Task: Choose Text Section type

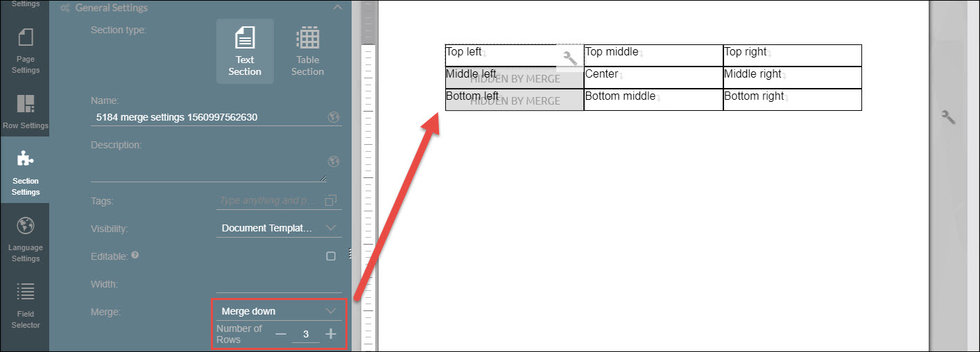Action: pyautogui.click(x=245, y=51)
